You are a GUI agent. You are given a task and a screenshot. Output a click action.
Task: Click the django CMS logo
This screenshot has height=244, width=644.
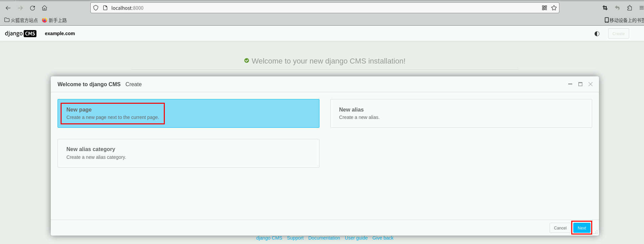tap(21, 33)
